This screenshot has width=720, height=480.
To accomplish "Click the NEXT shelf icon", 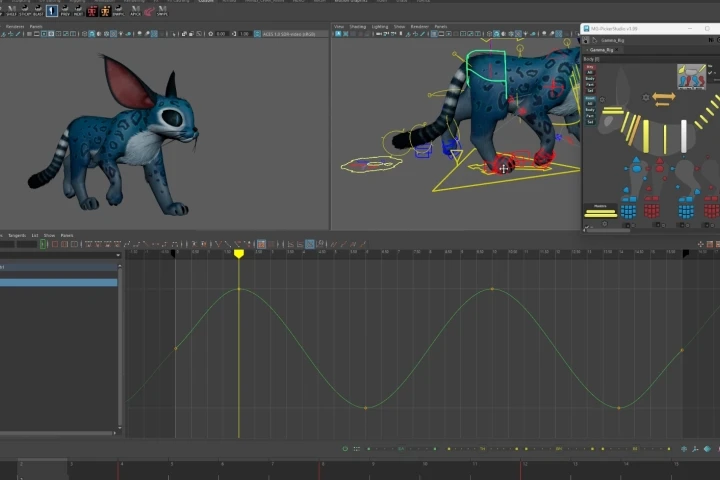I will (x=79, y=11).
